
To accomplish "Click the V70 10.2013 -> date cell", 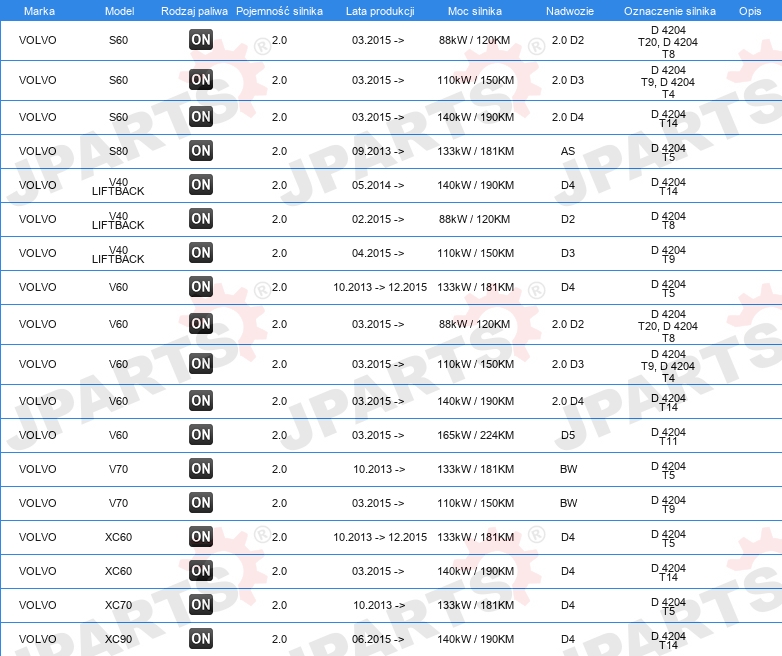I will [379, 469].
